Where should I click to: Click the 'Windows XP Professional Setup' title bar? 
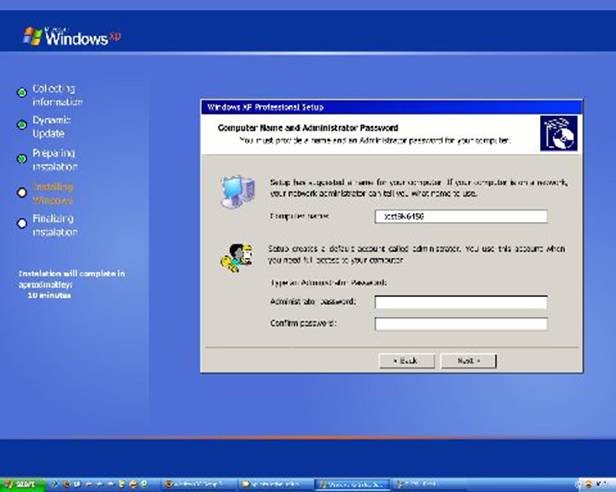[x=392, y=107]
